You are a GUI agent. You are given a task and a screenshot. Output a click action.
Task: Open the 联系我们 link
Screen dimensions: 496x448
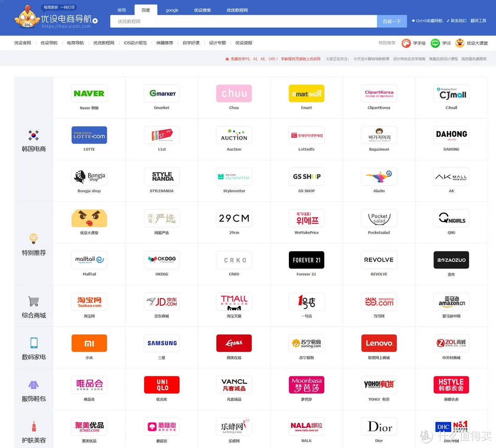(457, 21)
